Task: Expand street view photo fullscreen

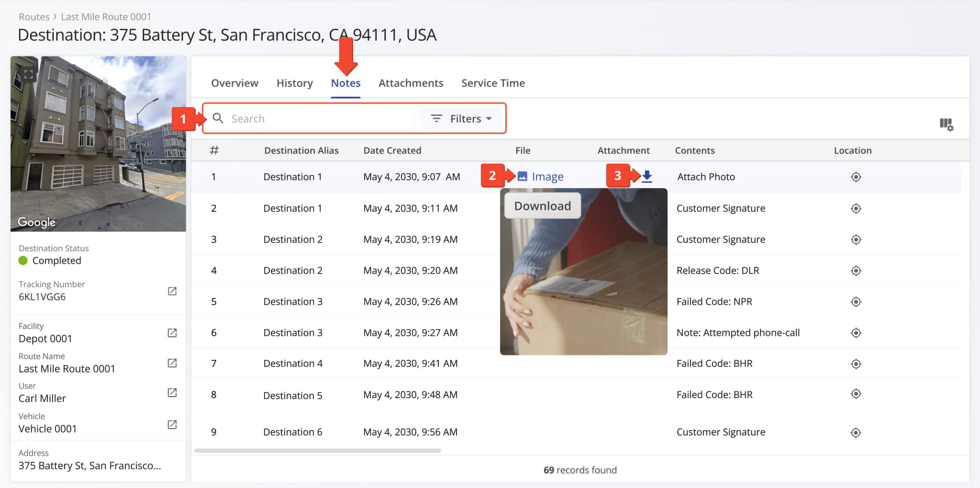Action: pos(29,74)
